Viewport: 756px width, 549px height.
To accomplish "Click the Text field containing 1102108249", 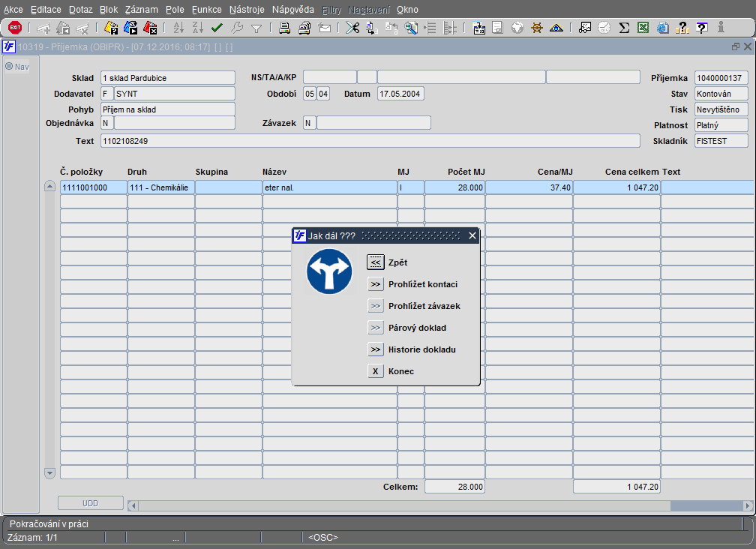I will (x=370, y=141).
